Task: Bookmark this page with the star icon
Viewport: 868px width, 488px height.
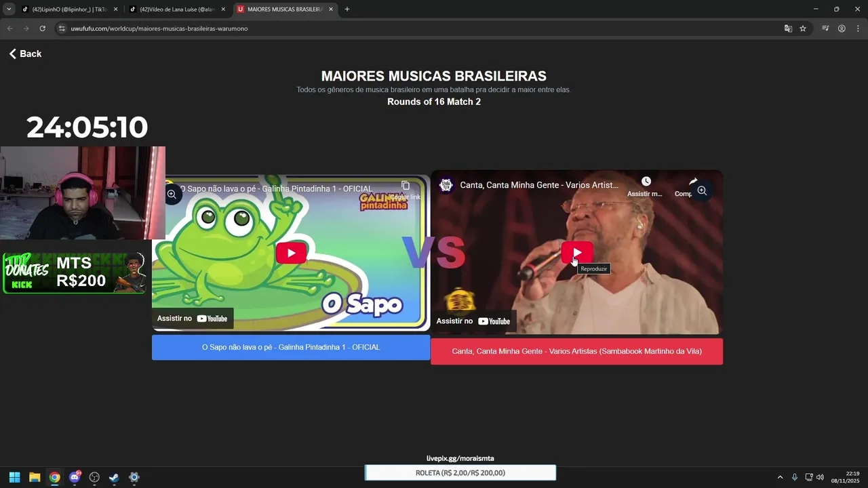Action: pyautogui.click(x=803, y=28)
